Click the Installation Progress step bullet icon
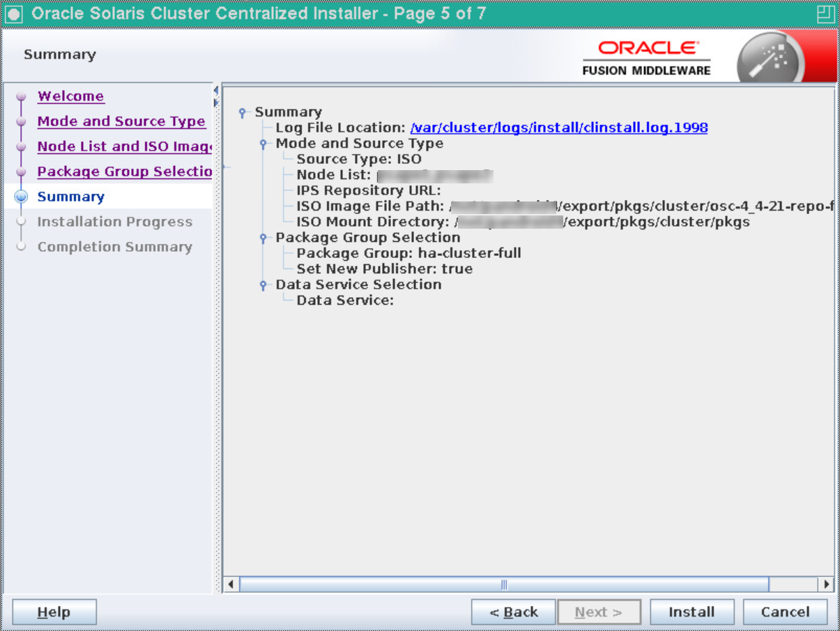Viewport: 840px width, 631px height. 22,222
